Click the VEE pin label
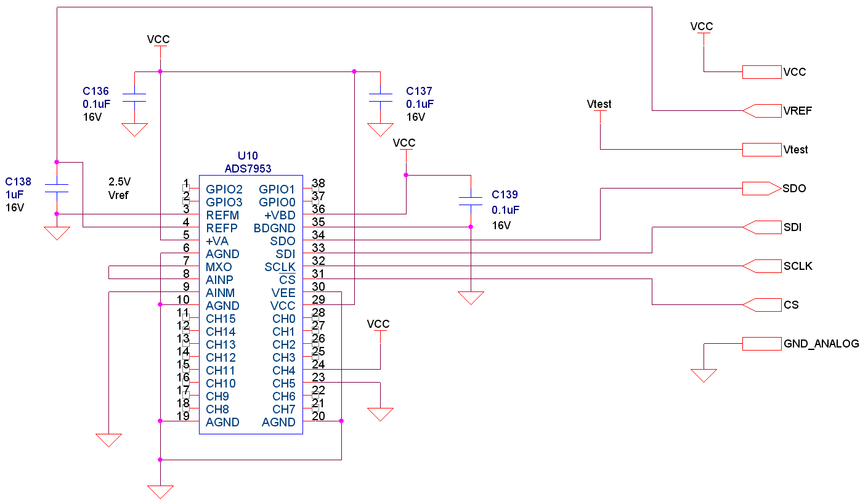This screenshot has height=504, width=868. 283,293
